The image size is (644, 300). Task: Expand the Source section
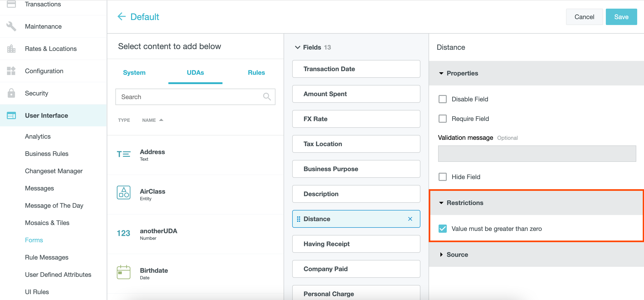tap(442, 255)
